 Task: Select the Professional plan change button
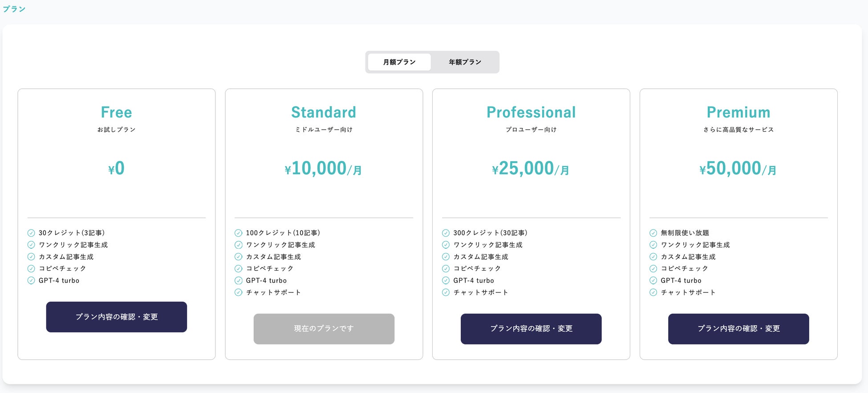[531, 329]
